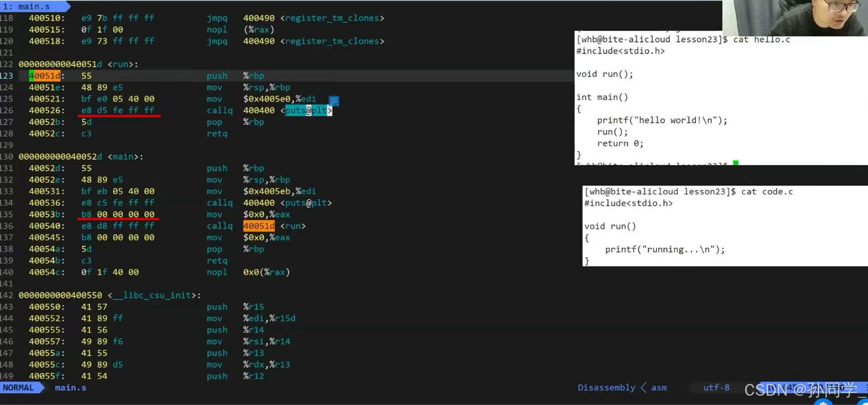Click the NORMAL mode indicator in status line
Screen dimensions: 868x405
coord(19,388)
